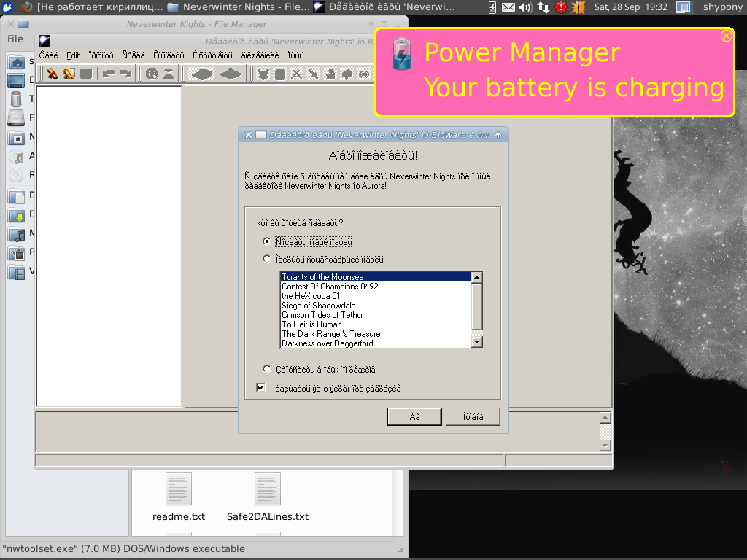Select 'Tyrants of the Moonsea' in the module list
The image size is (747, 560).
coord(376,277)
